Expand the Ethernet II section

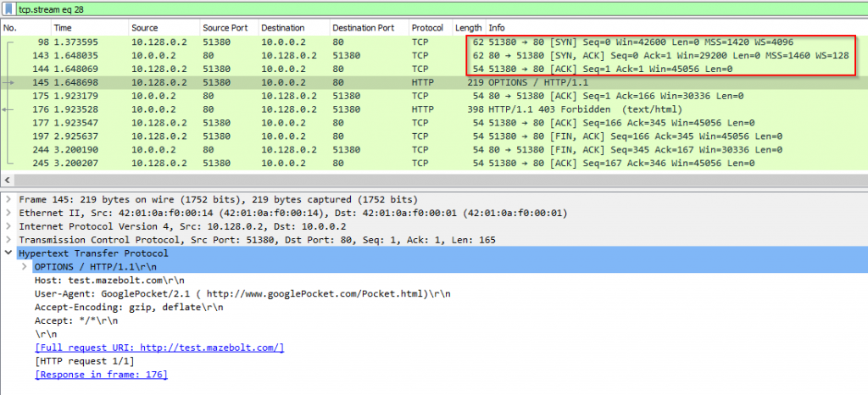pos(8,213)
